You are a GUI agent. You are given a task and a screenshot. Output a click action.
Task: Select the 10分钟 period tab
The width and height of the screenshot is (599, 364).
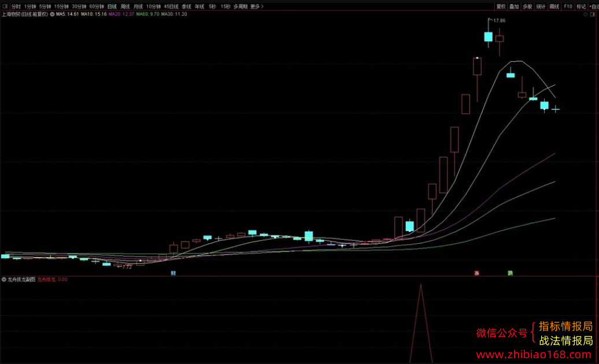[154, 6]
